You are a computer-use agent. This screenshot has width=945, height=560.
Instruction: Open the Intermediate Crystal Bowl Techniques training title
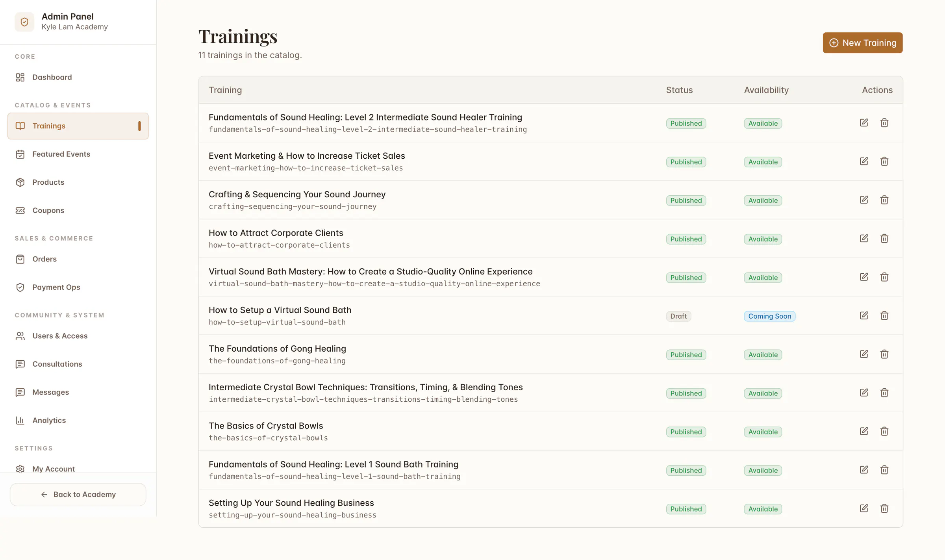[365, 387]
